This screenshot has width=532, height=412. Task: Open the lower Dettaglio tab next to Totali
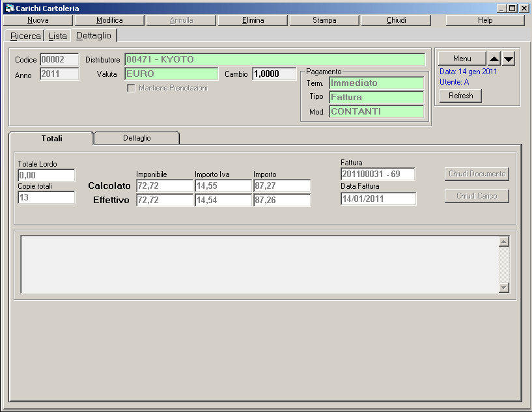click(x=137, y=138)
